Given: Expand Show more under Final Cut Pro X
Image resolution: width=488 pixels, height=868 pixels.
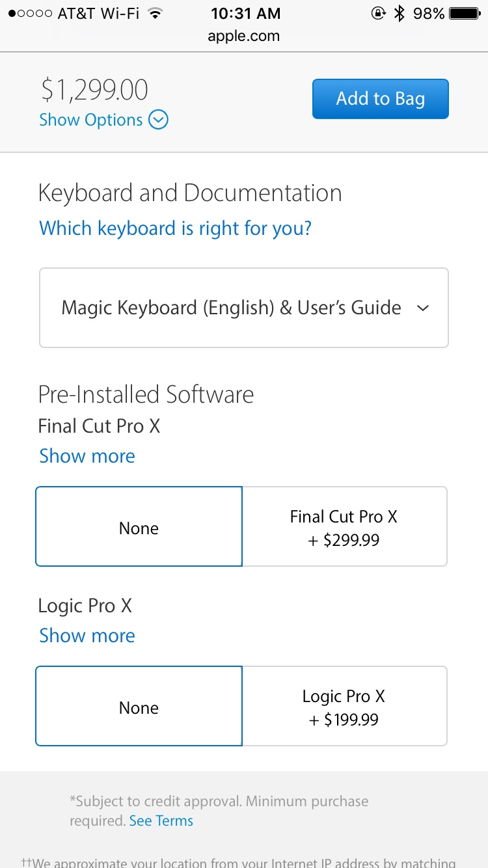Looking at the screenshot, I should point(87,455).
